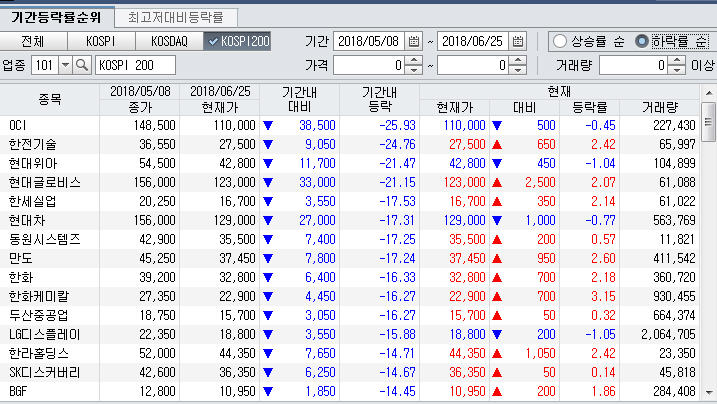This screenshot has width=717, height=404.
Task: Sort by the 기간내 대비 column header
Action: point(300,99)
